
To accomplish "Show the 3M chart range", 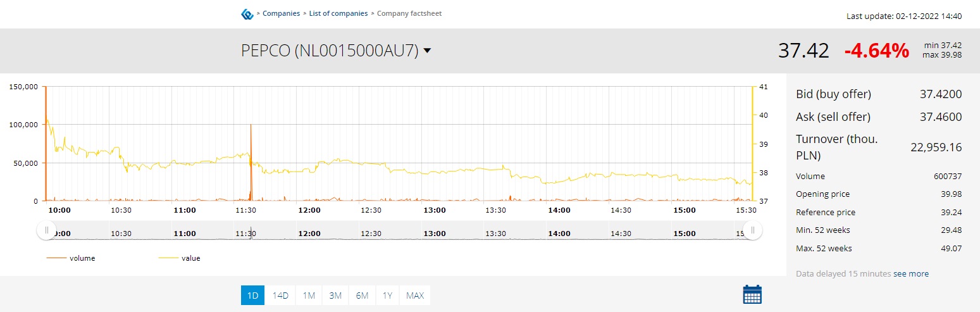I will [335, 295].
